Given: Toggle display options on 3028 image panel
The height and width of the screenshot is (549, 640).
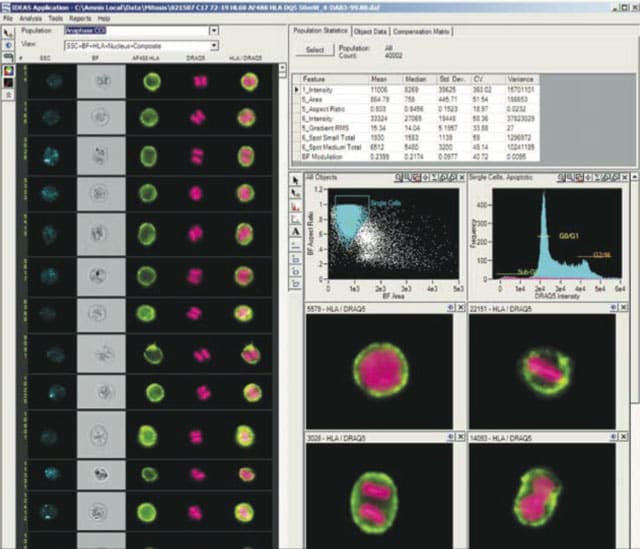Looking at the screenshot, I should coord(451,437).
